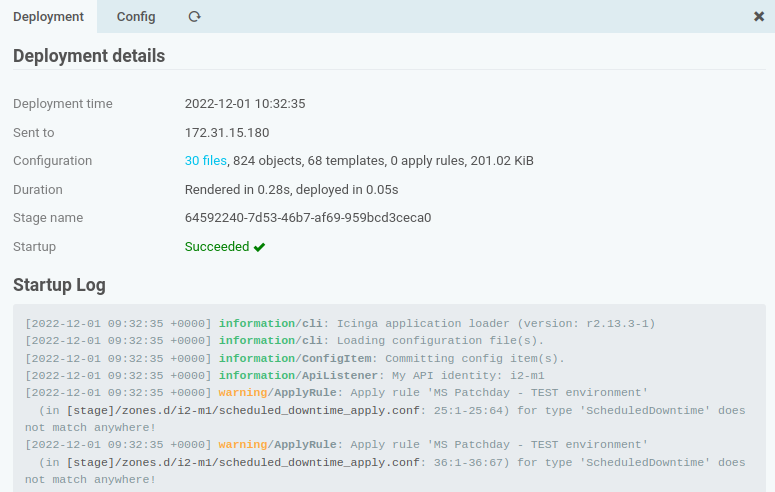775x492 pixels.
Task: Close the deployment panel with X
Action: click(759, 17)
